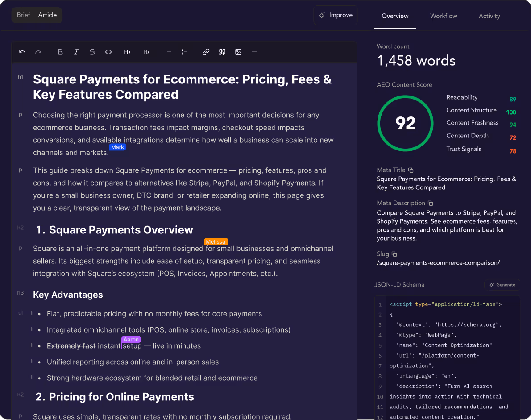
Task: Copy the Slug value
Action: pos(395,254)
